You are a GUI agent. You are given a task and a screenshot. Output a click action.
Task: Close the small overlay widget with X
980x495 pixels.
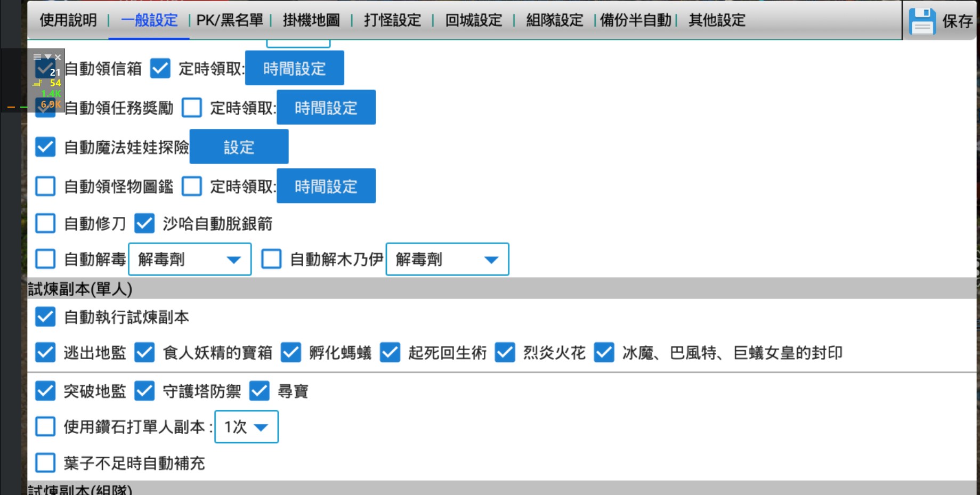(58, 57)
